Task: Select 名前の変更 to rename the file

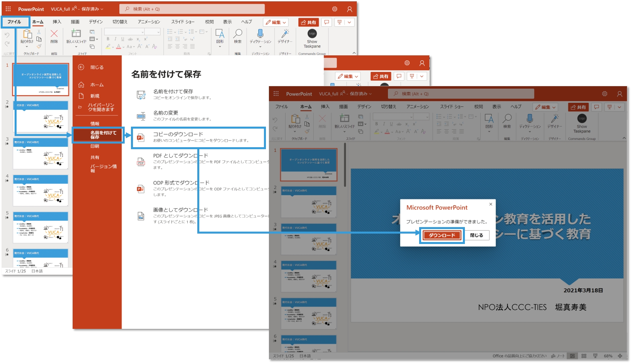Action: click(x=165, y=113)
